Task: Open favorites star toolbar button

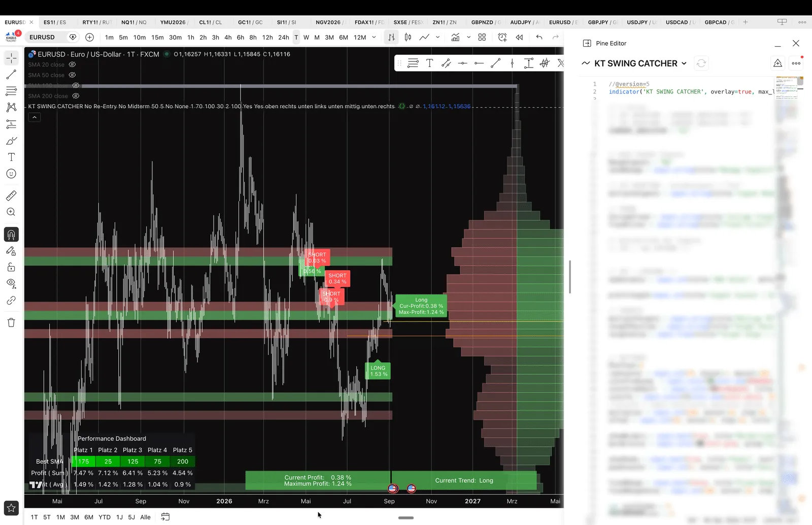Action: coord(11,508)
